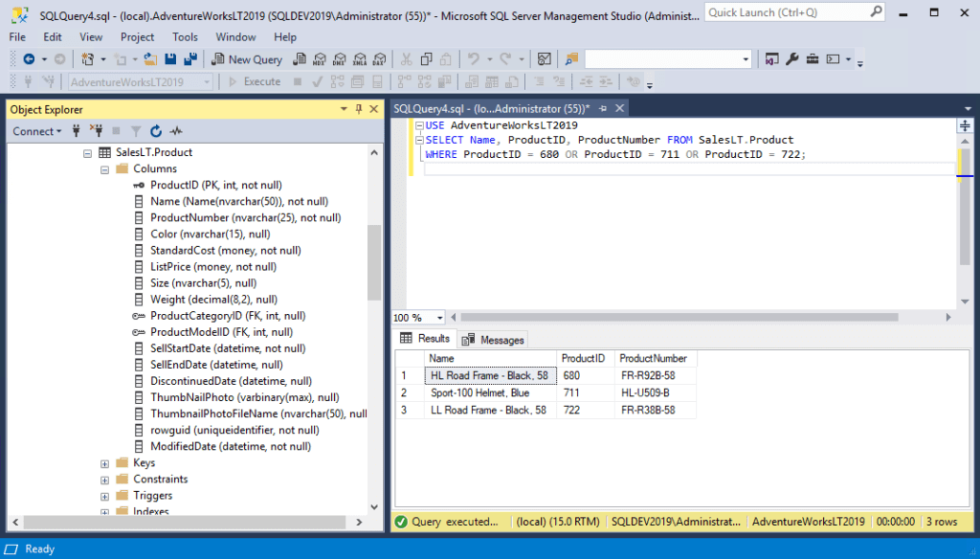Switch to the Results tab

click(x=426, y=338)
